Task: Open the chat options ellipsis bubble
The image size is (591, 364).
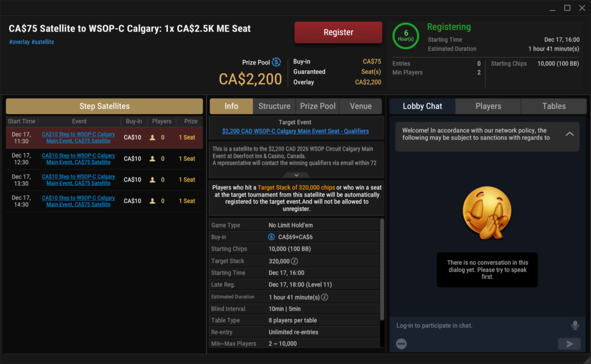Action: pos(402,344)
